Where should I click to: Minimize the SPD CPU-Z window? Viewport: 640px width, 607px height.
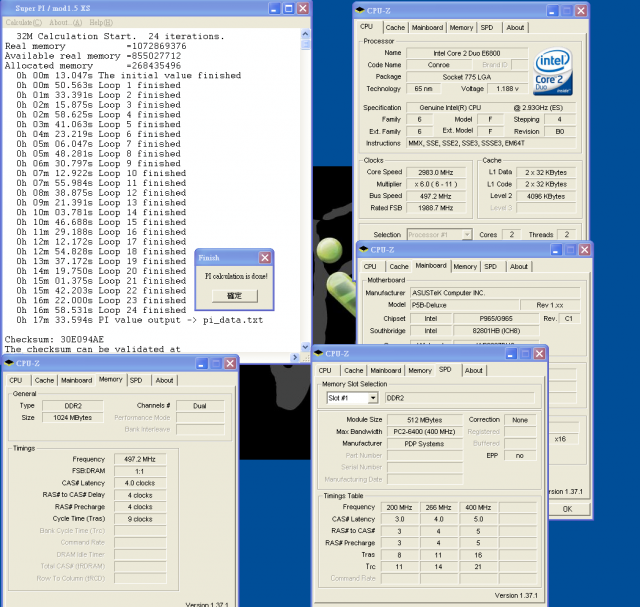[x=511, y=354]
